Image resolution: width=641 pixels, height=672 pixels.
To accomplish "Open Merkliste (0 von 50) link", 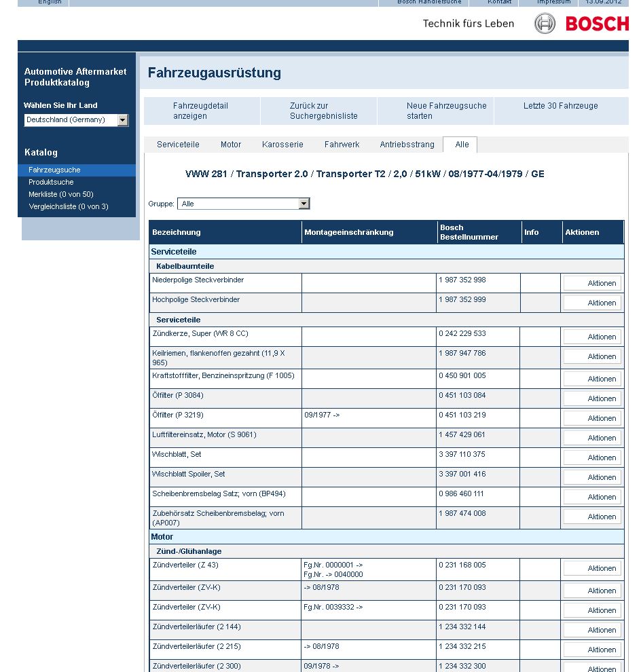I will click(x=61, y=194).
